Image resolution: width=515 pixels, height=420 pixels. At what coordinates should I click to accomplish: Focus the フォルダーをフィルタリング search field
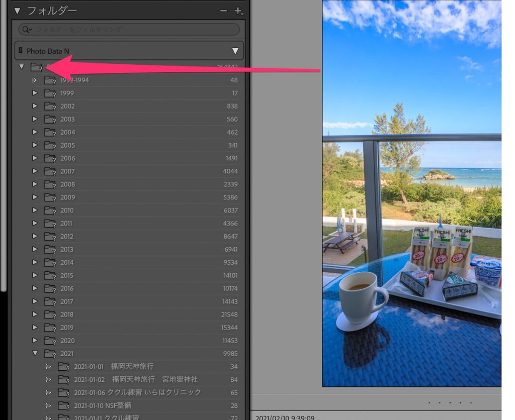tap(131, 30)
